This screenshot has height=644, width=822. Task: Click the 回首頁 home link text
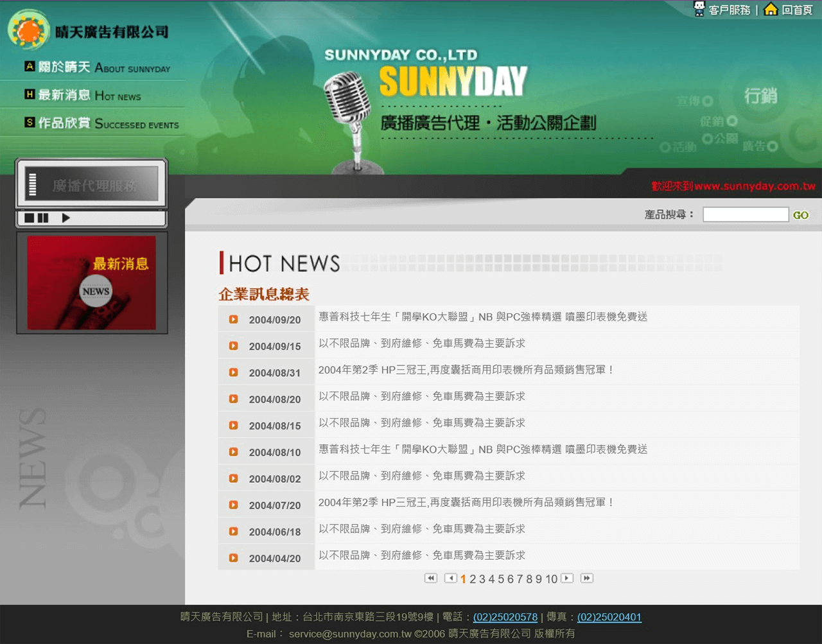(797, 10)
